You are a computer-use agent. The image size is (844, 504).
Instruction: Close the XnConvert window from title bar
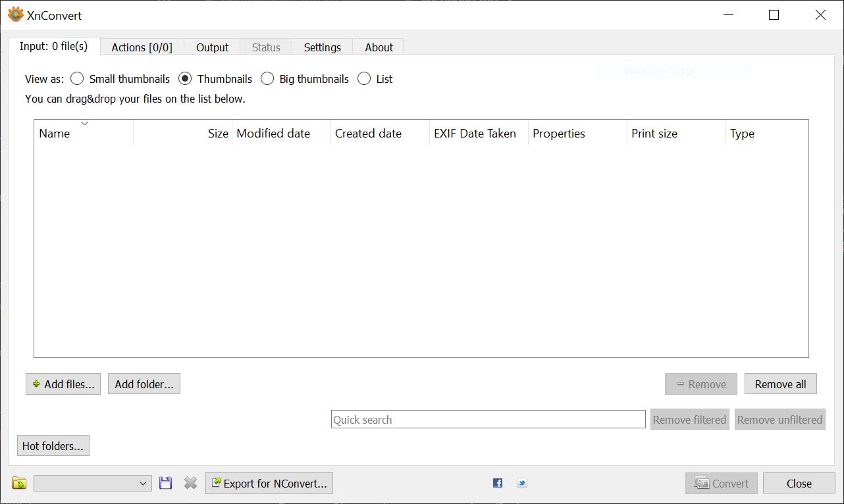coord(820,14)
